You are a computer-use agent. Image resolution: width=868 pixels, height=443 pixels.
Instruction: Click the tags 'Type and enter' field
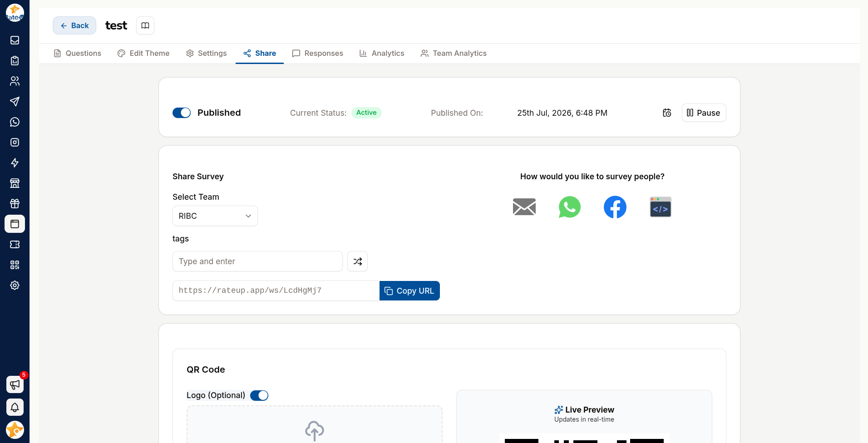(257, 261)
